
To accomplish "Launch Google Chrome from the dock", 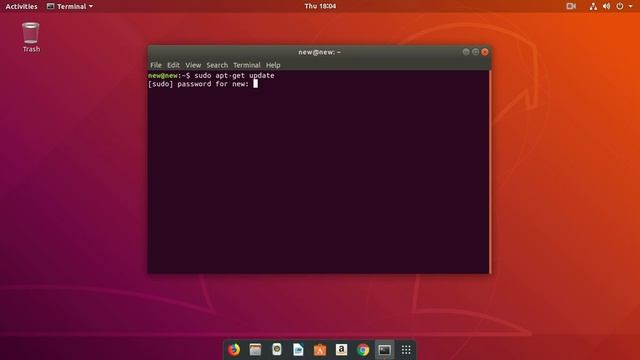I will (363, 350).
